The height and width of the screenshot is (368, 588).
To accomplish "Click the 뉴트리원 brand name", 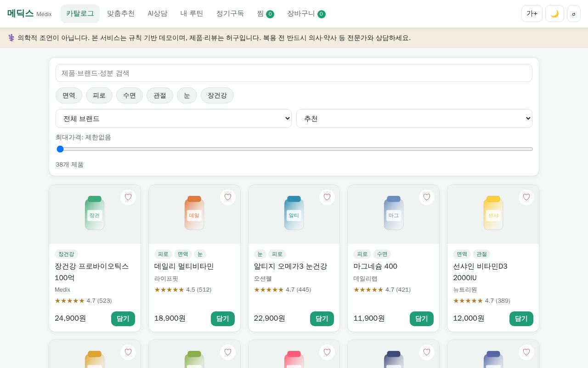I will point(465,290).
